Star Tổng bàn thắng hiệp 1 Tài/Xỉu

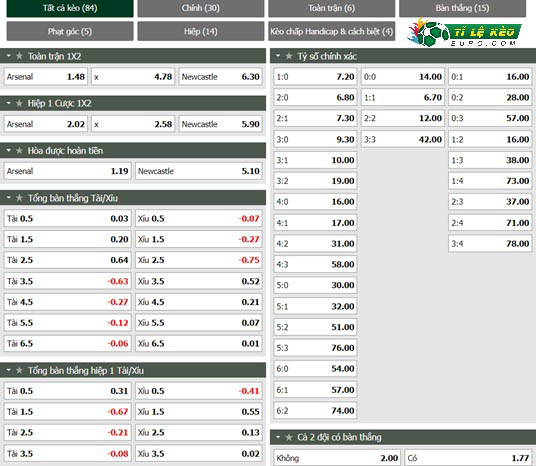point(19,370)
